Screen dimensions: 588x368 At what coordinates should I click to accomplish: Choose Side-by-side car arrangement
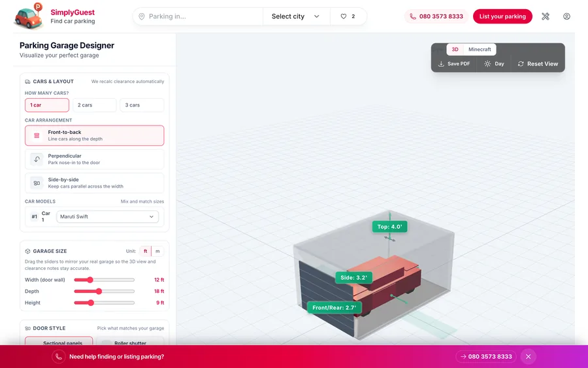click(x=95, y=183)
